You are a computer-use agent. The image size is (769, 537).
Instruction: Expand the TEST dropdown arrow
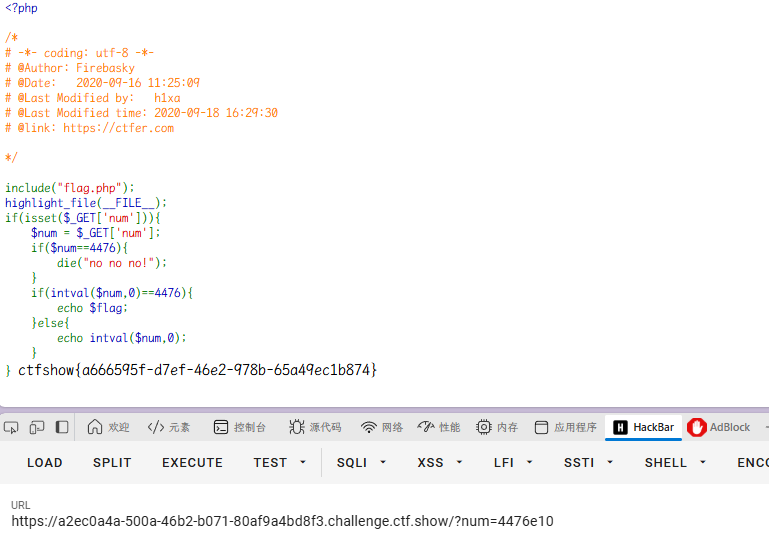[x=303, y=462]
